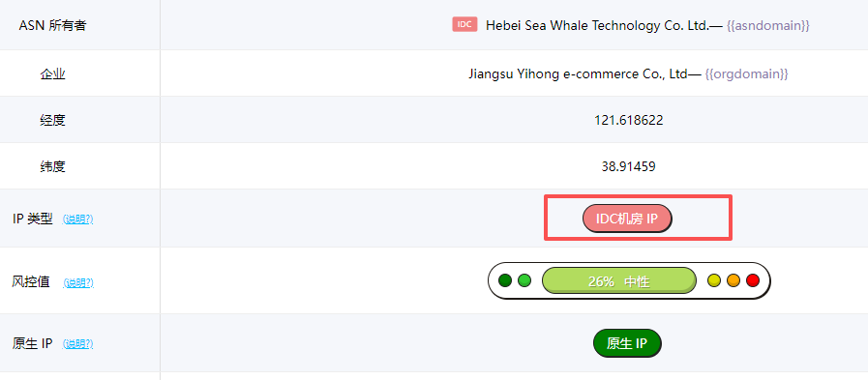868x380 pixels.
Task: Click the 企业 row label
Action: (x=52, y=73)
